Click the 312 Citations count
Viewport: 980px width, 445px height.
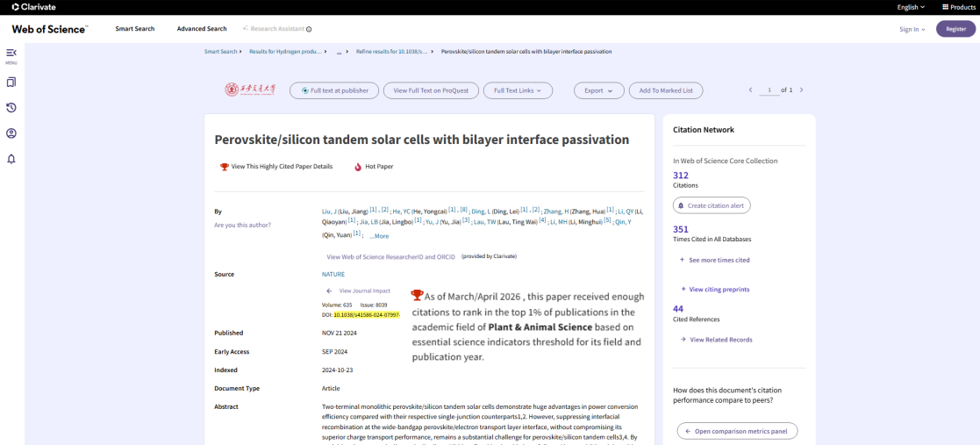point(681,176)
